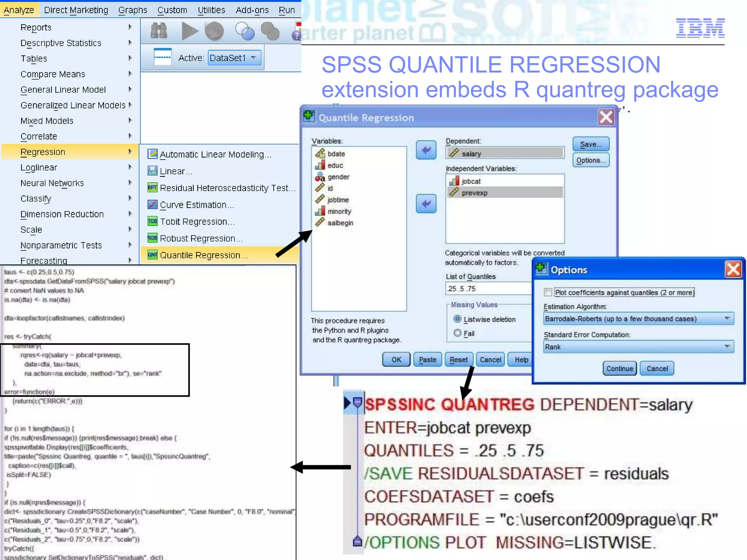747x560 pixels.
Task: Click the overlapping blue circles toolbar icon
Action: 245,31
